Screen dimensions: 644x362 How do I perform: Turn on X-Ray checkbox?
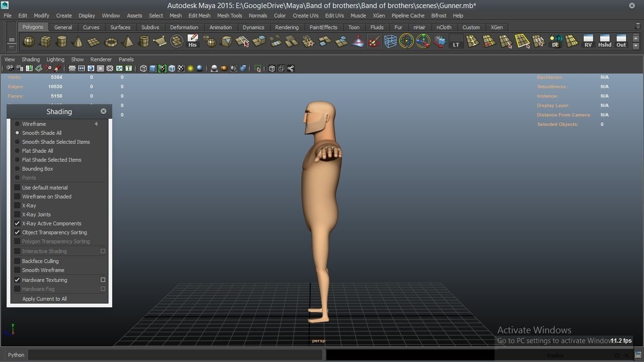click(x=17, y=206)
